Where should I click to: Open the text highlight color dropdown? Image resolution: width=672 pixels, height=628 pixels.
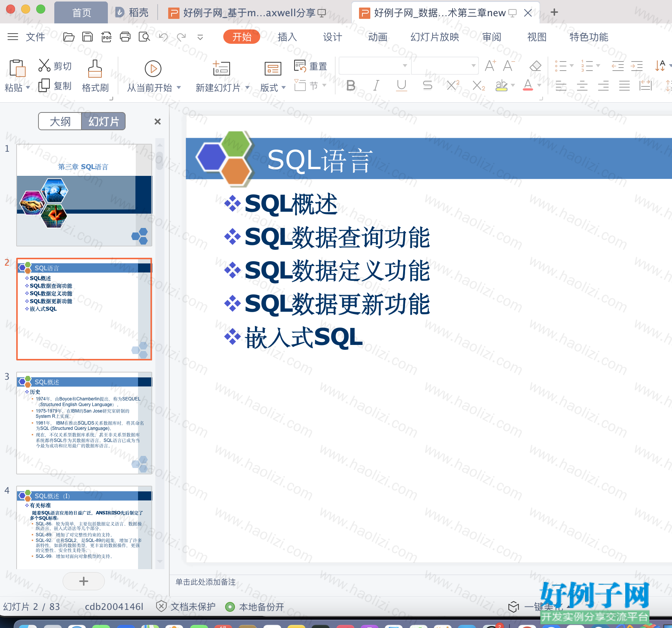(x=513, y=86)
